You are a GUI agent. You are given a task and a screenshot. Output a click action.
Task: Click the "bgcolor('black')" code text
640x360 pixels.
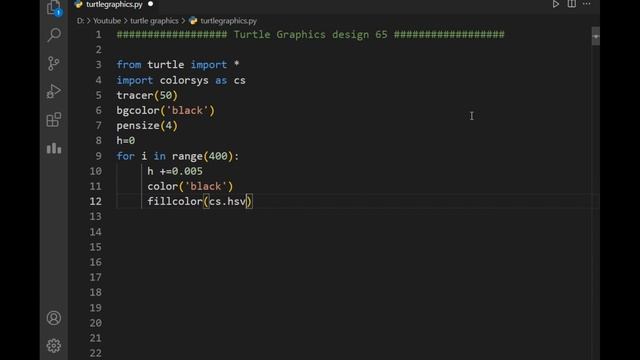point(165,111)
